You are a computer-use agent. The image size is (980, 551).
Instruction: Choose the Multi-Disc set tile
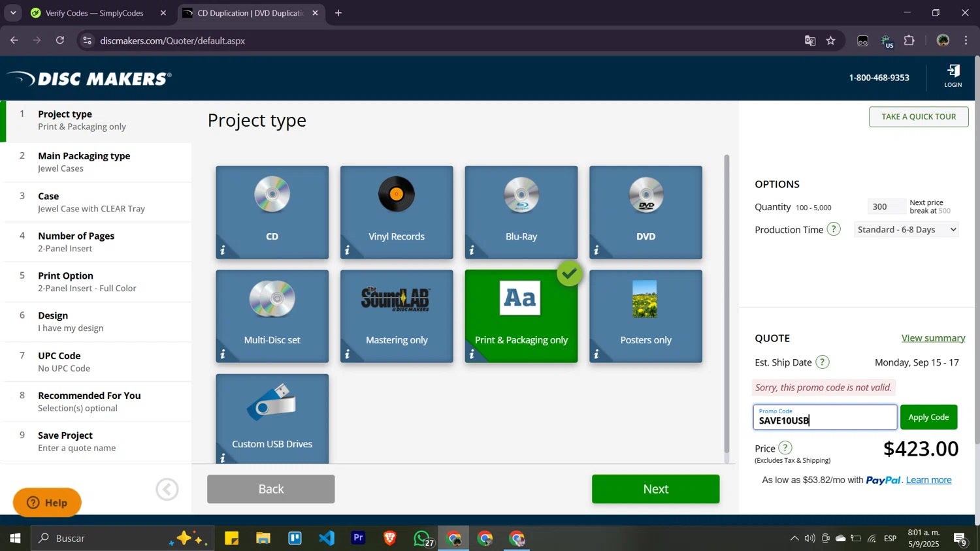pos(272,316)
